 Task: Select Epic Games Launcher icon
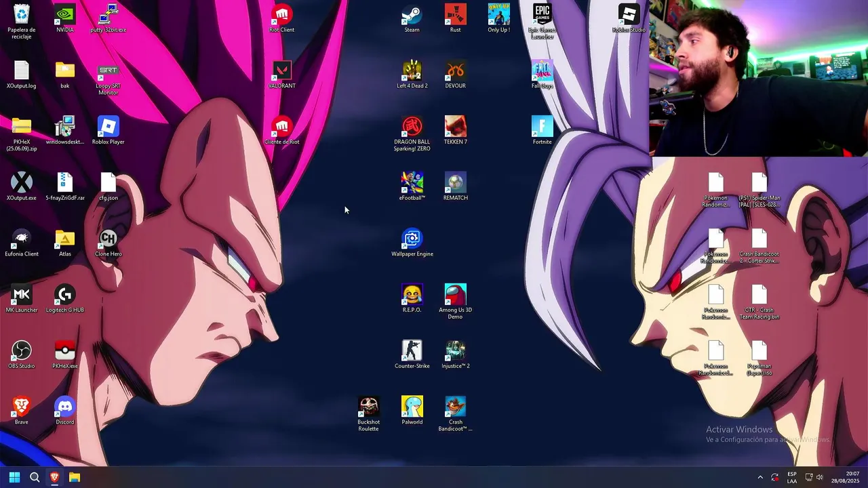[542, 22]
